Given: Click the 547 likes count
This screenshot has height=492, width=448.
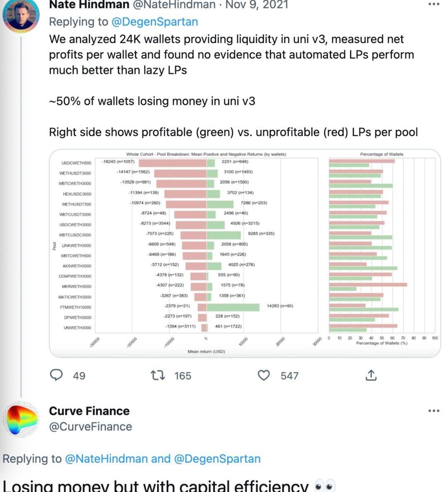Looking at the screenshot, I should point(290,376).
